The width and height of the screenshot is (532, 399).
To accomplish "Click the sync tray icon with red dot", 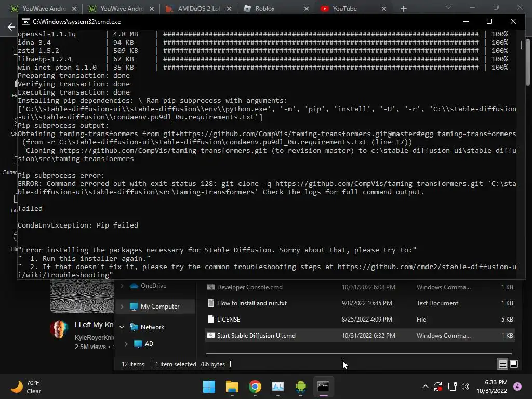I will (437, 387).
